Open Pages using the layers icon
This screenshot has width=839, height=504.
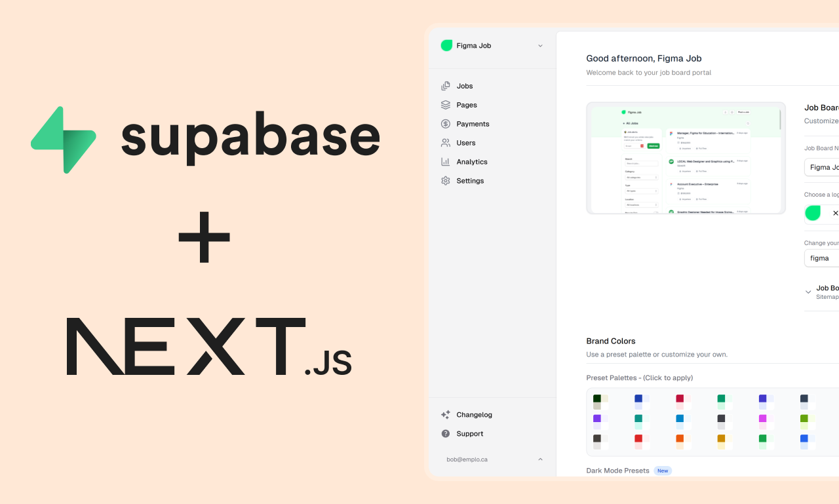446,105
